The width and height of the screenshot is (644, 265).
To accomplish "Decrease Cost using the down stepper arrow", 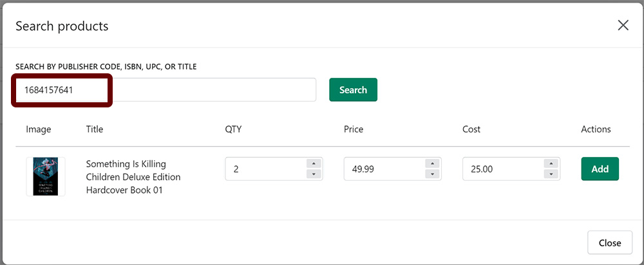I will 551,174.
